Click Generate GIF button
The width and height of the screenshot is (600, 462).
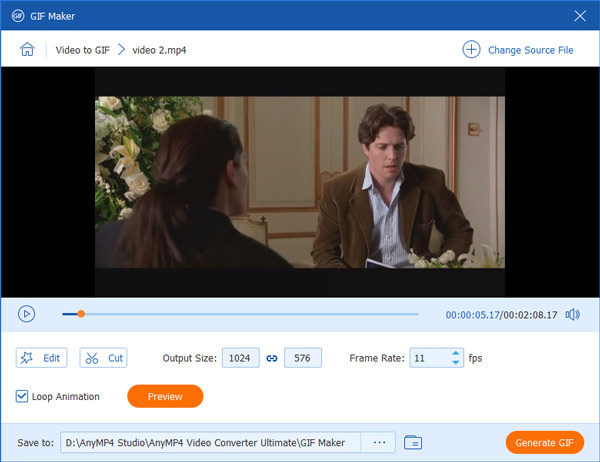[545, 442]
